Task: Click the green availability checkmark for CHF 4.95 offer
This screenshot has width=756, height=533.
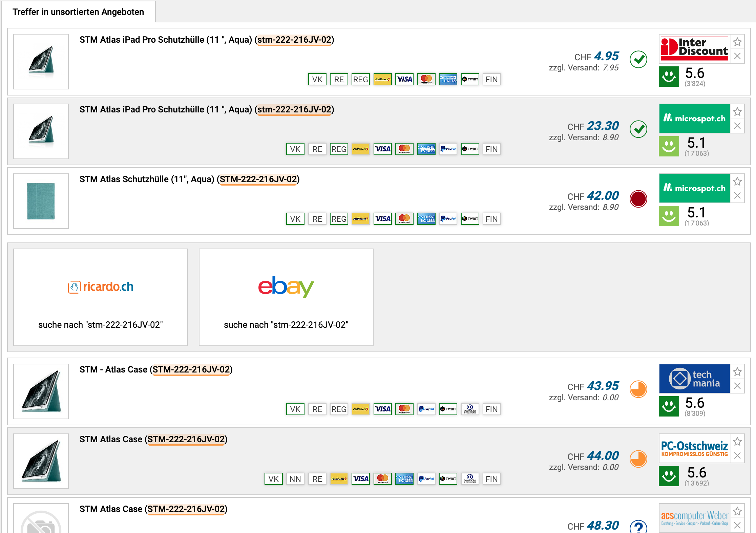Action: click(x=638, y=60)
